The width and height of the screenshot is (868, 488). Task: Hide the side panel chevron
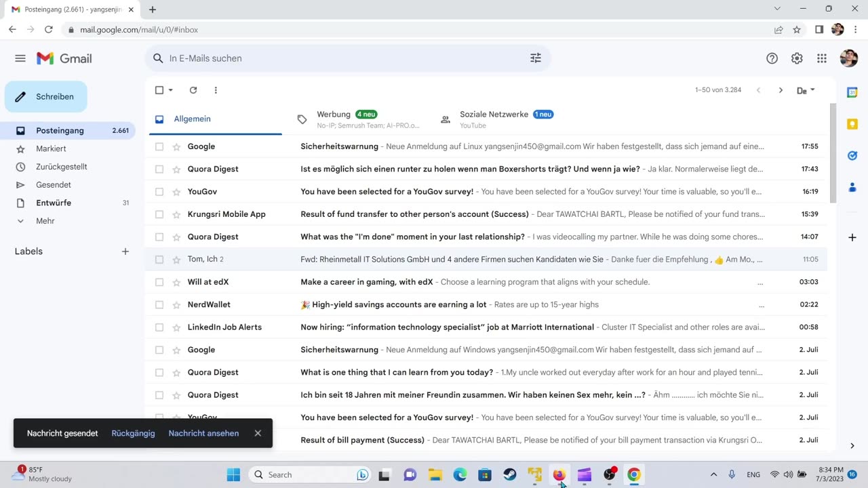point(852,445)
